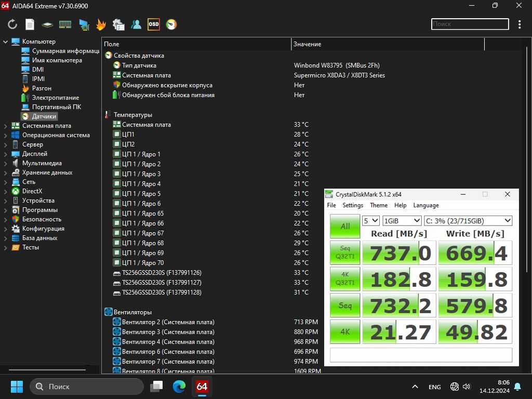
Task: Show hidden tray icons chevron
Action: pyautogui.click(x=415, y=387)
